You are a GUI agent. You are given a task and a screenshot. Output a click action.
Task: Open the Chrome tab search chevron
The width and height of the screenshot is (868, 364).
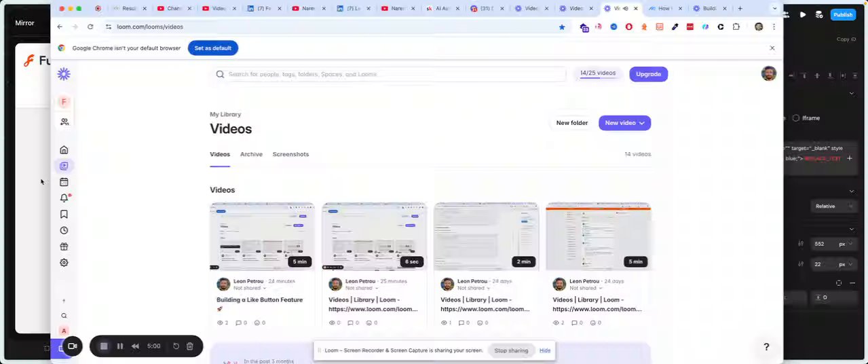pos(774,9)
